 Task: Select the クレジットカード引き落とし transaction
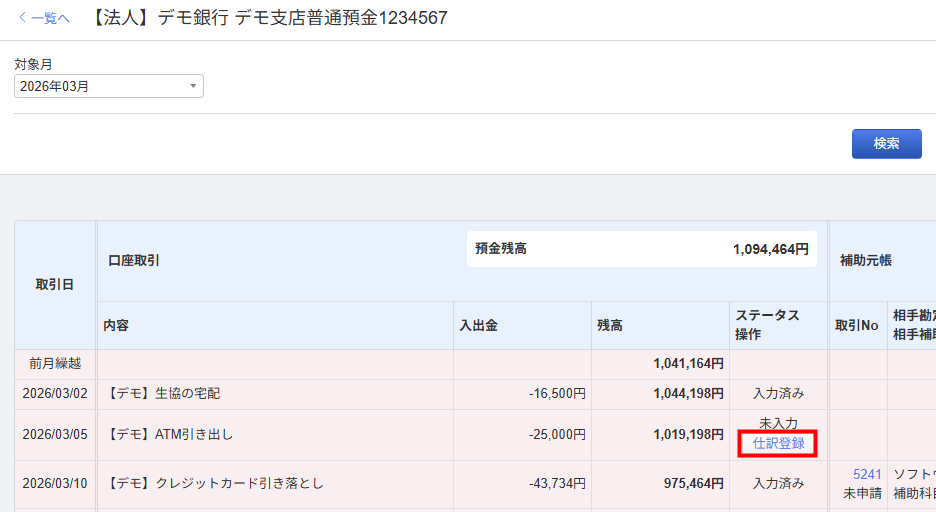click(x=215, y=483)
